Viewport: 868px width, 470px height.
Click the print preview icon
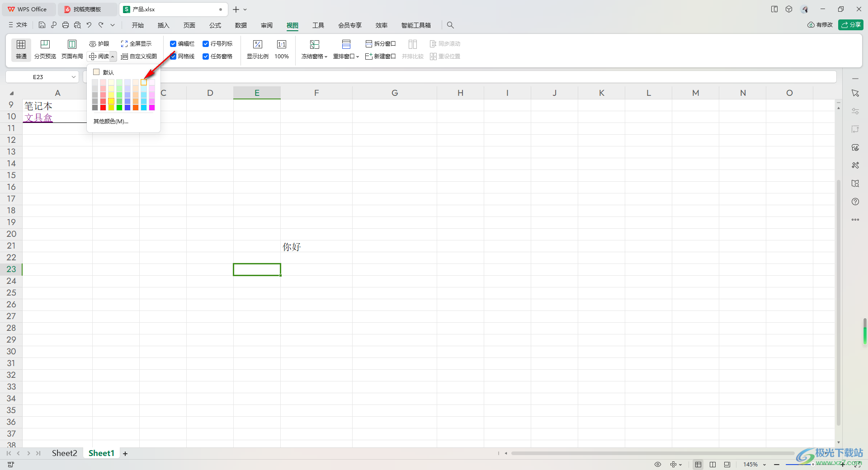tap(77, 25)
